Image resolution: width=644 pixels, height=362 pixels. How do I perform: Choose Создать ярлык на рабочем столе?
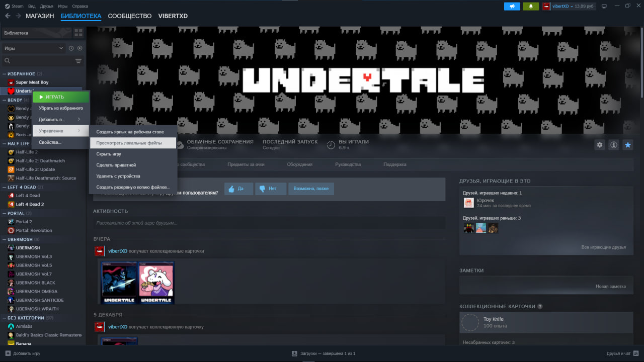133,132
